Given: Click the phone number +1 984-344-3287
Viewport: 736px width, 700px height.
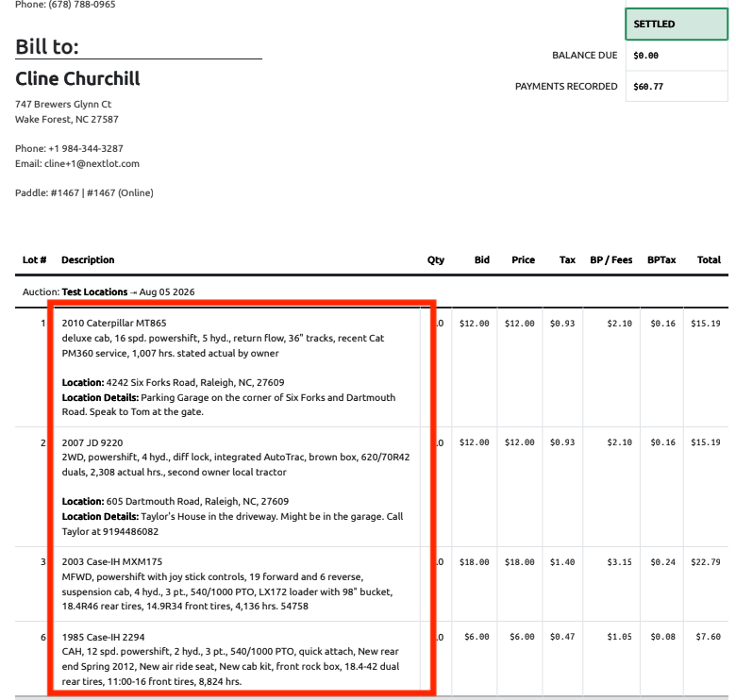Looking at the screenshot, I should point(86,149).
